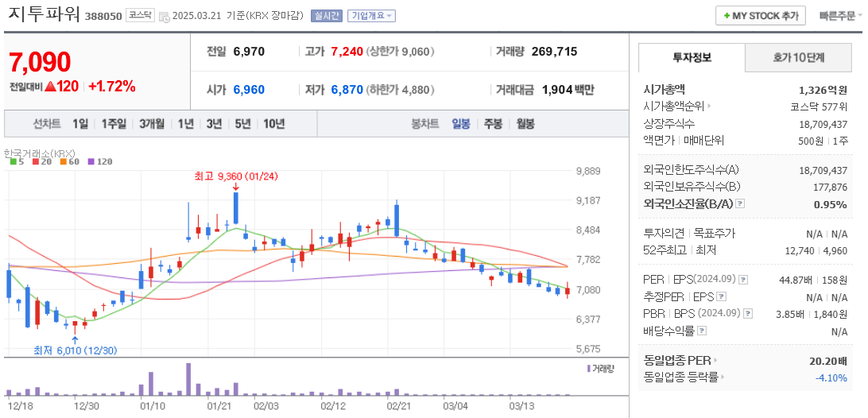
Task: Click the 동일업종 등락률 value -4.10%
Action: click(x=831, y=378)
